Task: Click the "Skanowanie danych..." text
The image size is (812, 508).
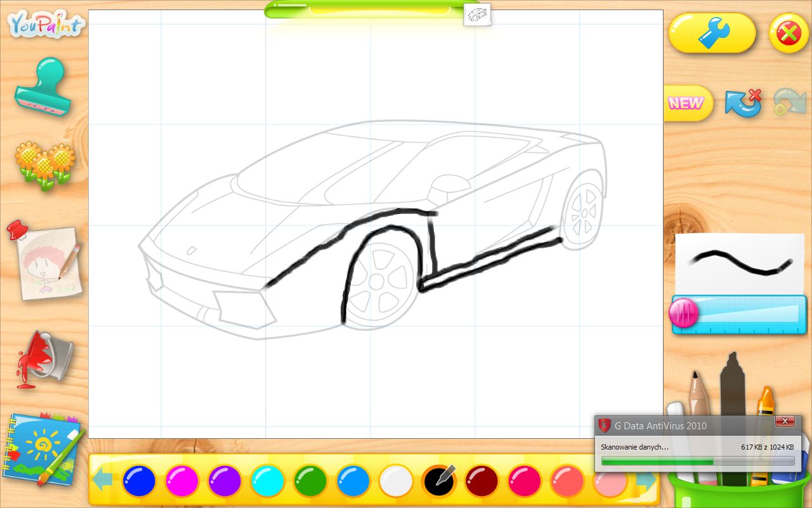Action: click(634, 447)
